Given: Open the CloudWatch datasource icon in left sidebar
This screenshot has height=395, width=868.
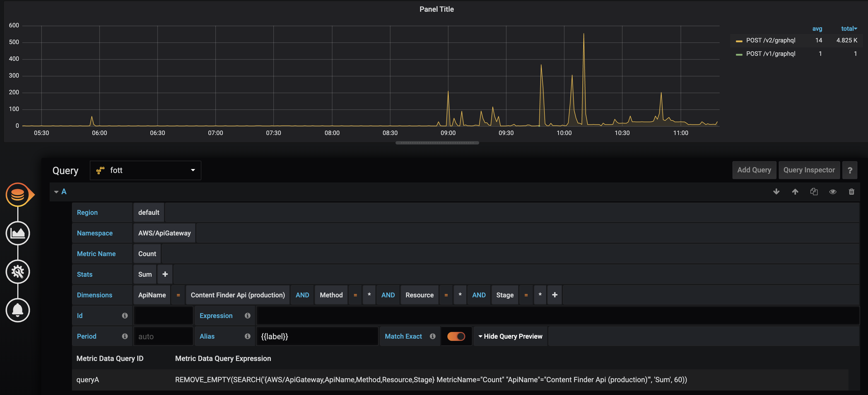Looking at the screenshot, I should point(18,194).
